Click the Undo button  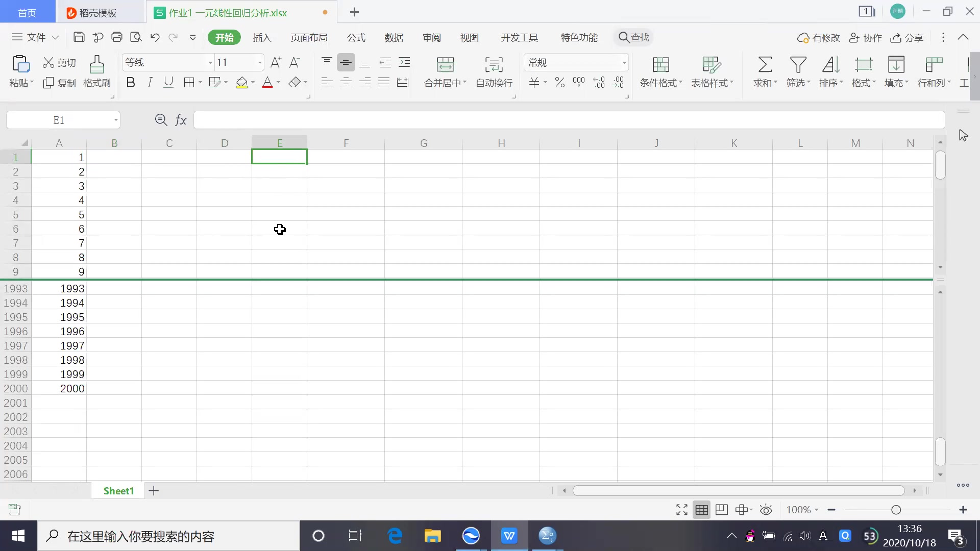[x=155, y=37]
